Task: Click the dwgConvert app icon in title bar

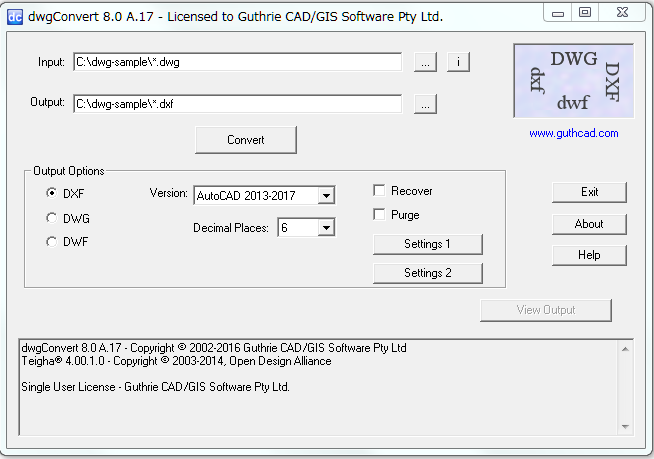Action: pos(15,17)
